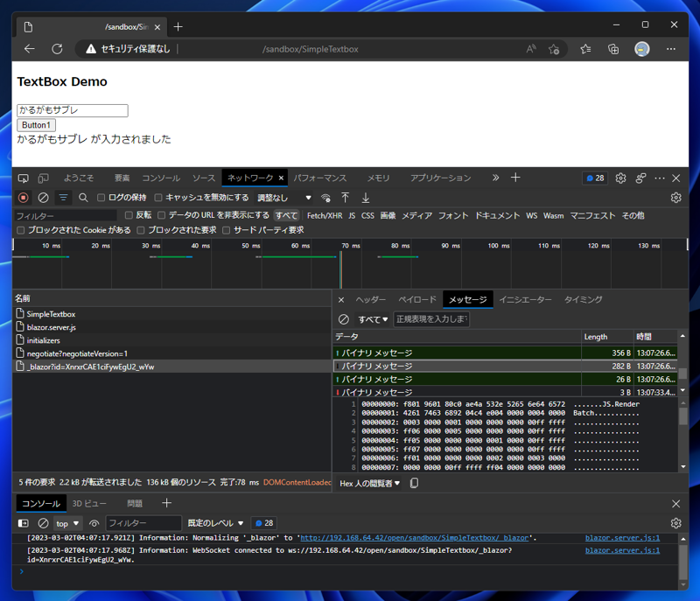Check データの URL を非表示にする

[161, 215]
